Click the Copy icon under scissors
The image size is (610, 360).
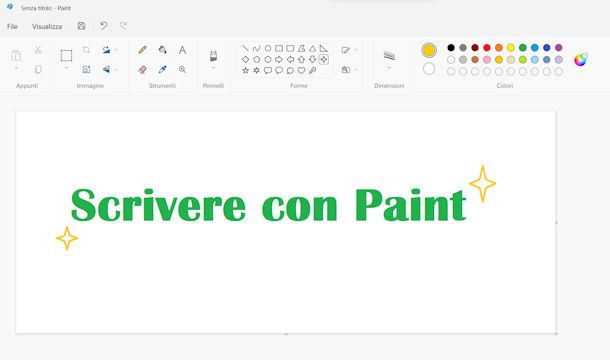(38, 70)
